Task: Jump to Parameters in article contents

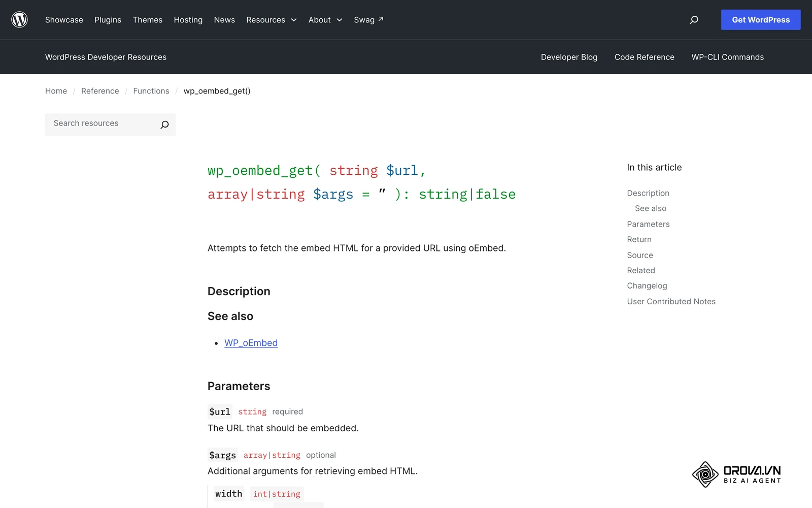Action: coord(648,224)
